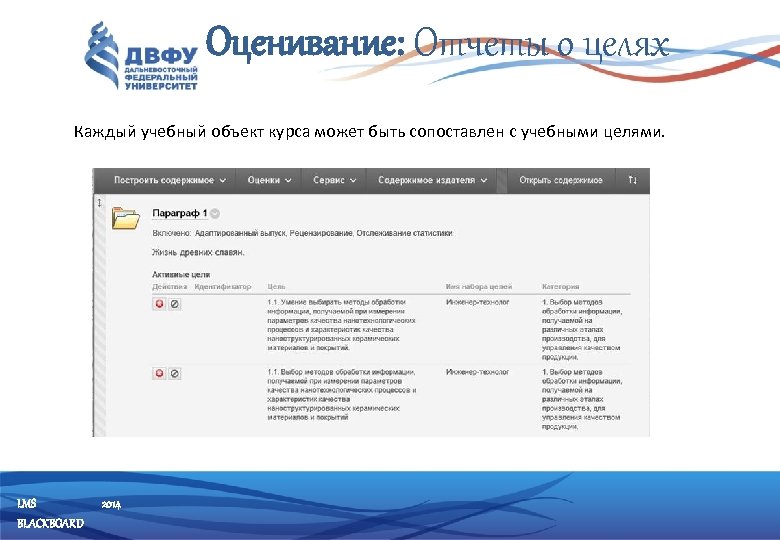Image resolution: width=780 pixels, height=540 pixels.
Task: Click the ДВФУ university logo
Action: click(141, 56)
